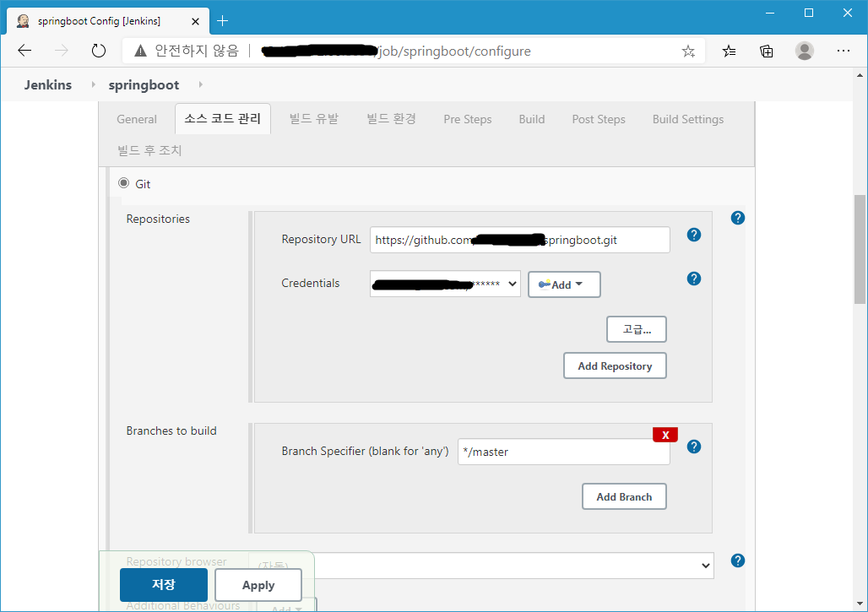Go to the Build tab
This screenshot has width=868, height=612.
tap(531, 119)
